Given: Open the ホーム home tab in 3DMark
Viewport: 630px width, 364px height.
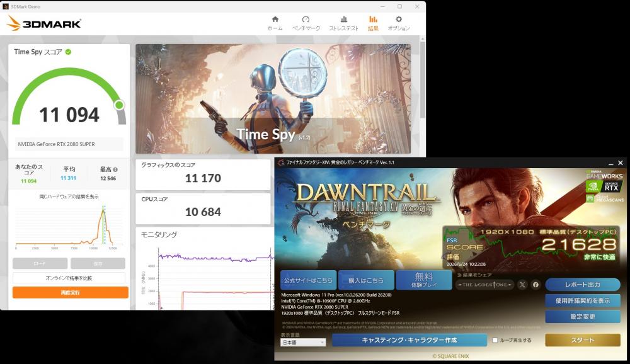Looking at the screenshot, I should tap(275, 23).
